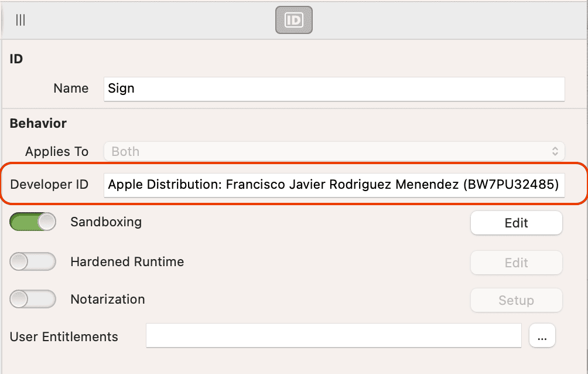
Task: Click the ID inspector tab icon
Action: 293,21
